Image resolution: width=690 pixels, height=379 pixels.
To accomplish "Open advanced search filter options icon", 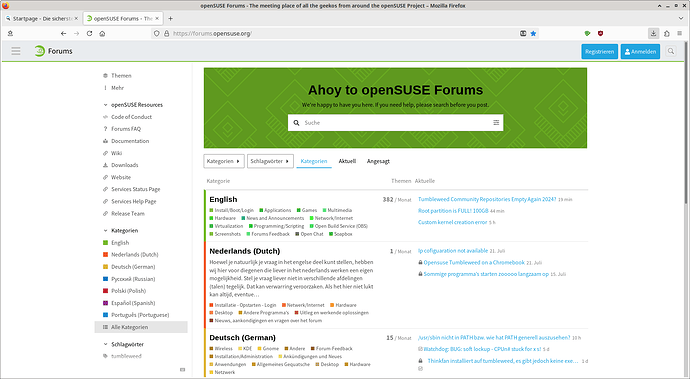I will click(x=496, y=123).
